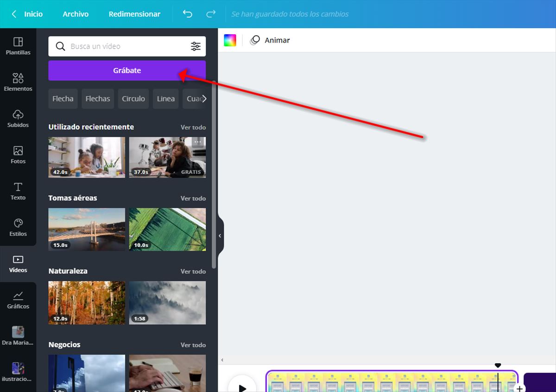The width and height of the screenshot is (556, 392).
Task: Open the Estilos styles panel
Action: click(18, 227)
